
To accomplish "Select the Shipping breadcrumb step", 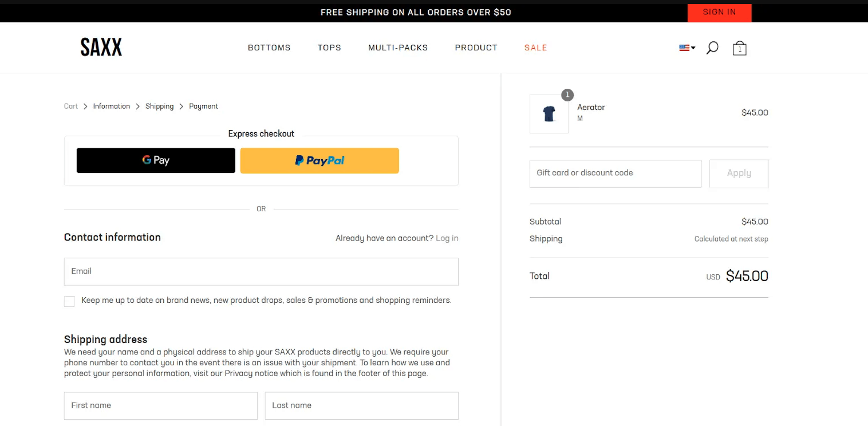I will point(160,107).
